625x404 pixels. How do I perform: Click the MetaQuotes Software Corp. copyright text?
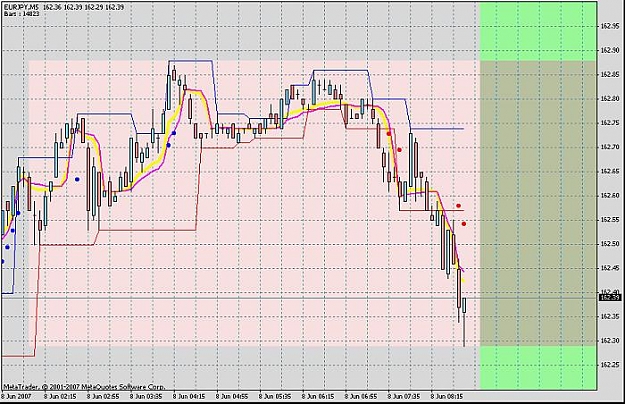(84, 386)
